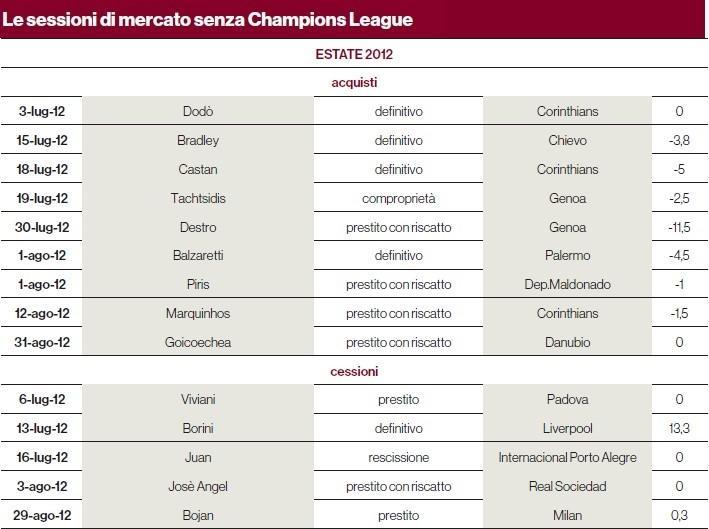Viewport: 709px width, 529px height.
Task: Click the Balzaretti player cell
Action: tap(198, 255)
